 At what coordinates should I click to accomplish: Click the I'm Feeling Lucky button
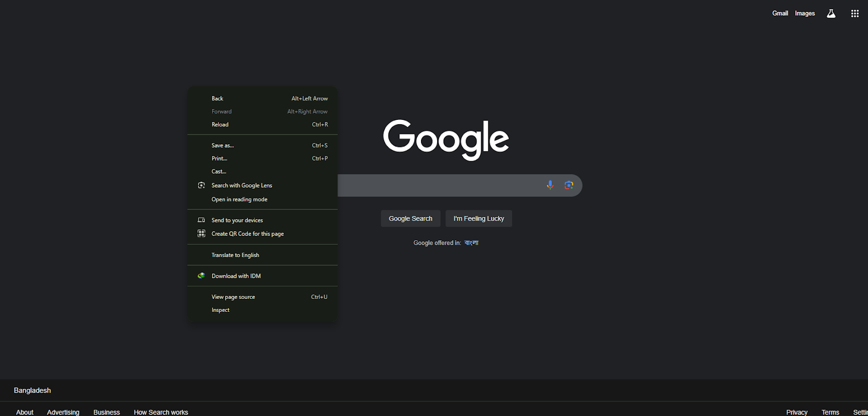pyautogui.click(x=479, y=219)
